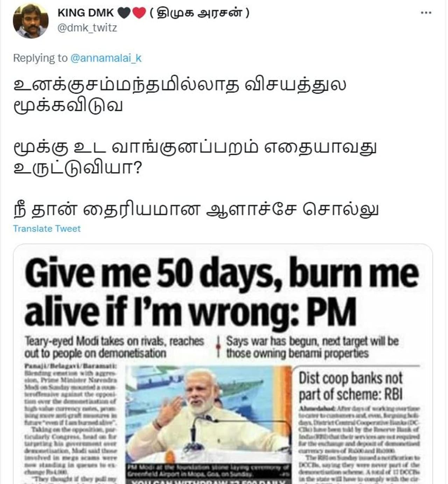
Task: Click the Translate Tweet link
Action: coord(47,229)
